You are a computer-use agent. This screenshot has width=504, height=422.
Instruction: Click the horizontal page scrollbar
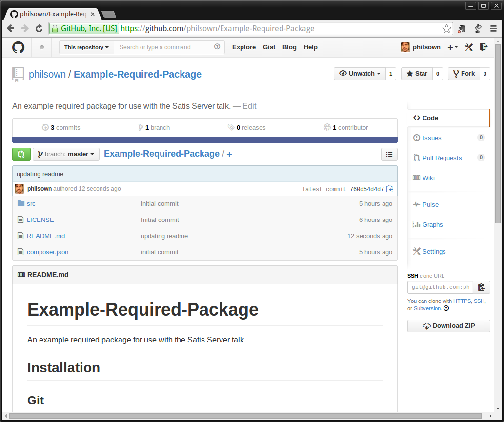click(x=245, y=416)
